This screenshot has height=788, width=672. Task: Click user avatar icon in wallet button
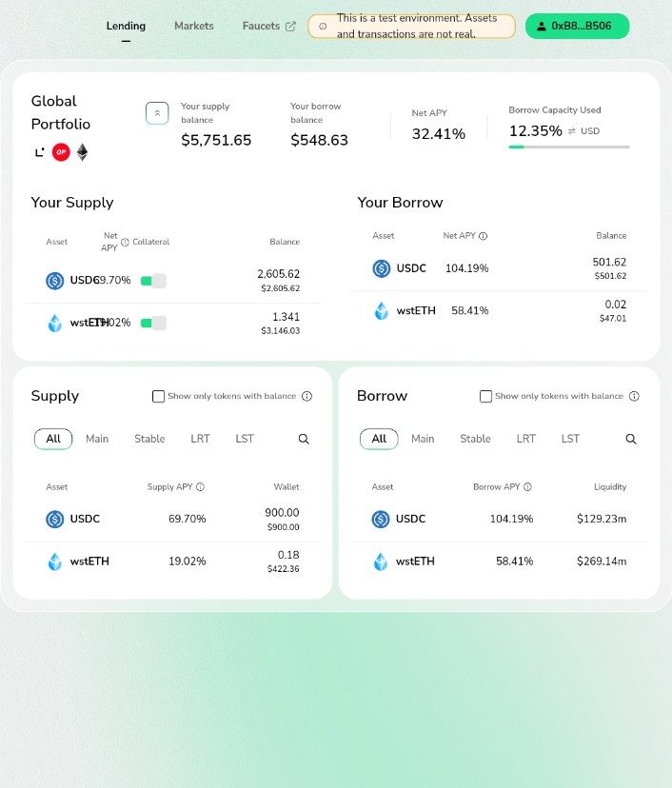(x=542, y=26)
